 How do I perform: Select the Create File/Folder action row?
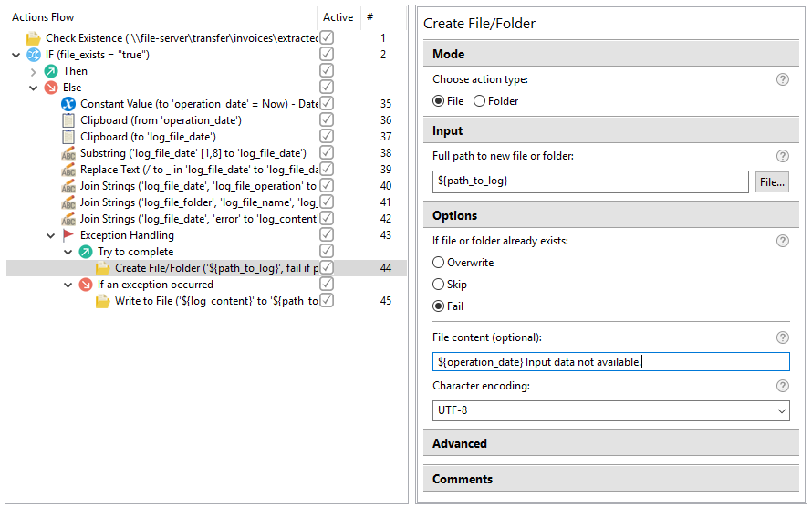click(206, 268)
